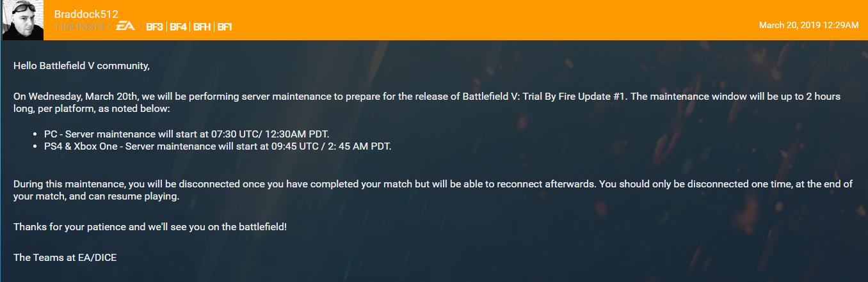868x282 pixels.
Task: Click Braddock512's profile avatar photo
Action: 23,20
